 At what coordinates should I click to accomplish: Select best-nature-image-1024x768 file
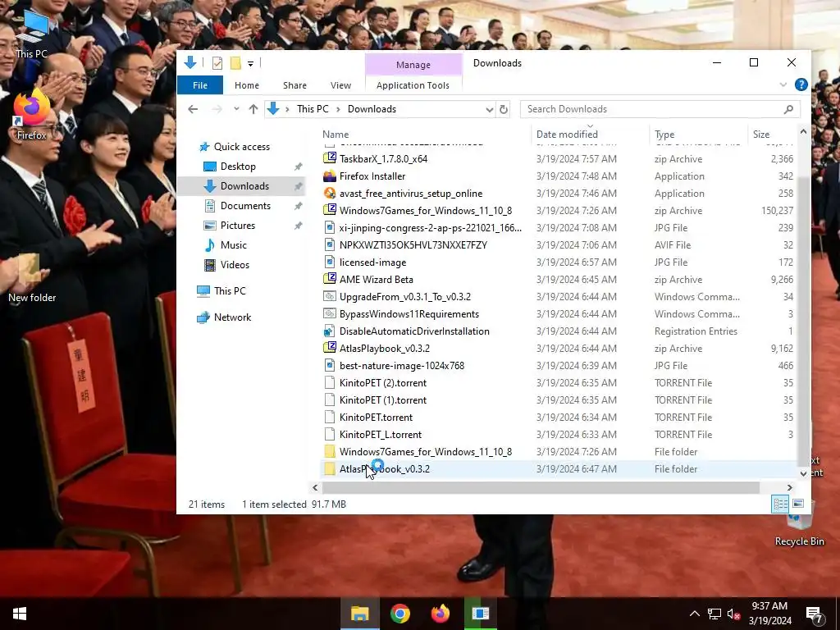click(x=558, y=366)
